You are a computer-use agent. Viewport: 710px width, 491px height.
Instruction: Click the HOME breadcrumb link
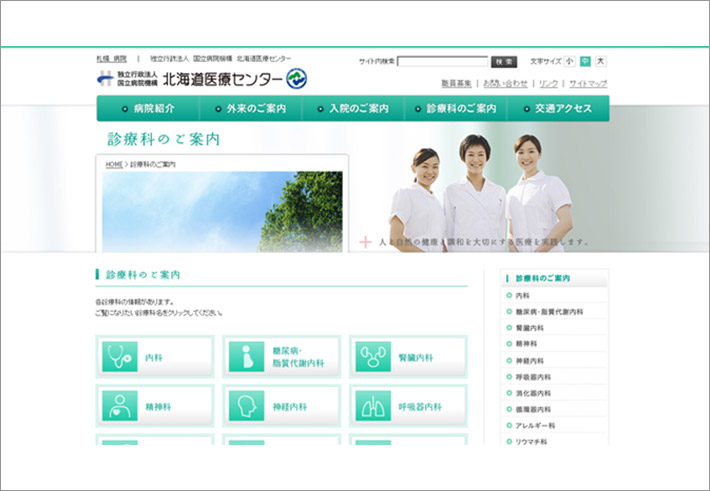click(x=114, y=164)
